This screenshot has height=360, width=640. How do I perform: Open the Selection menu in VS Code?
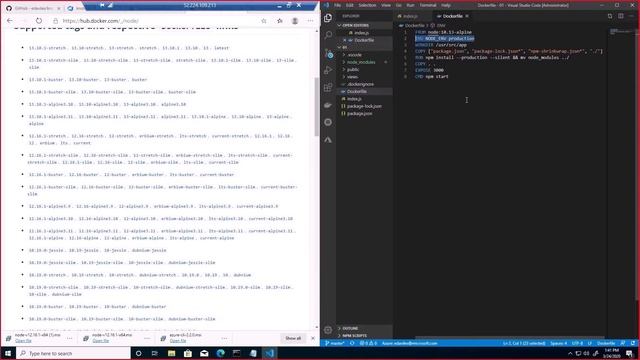click(367, 5)
